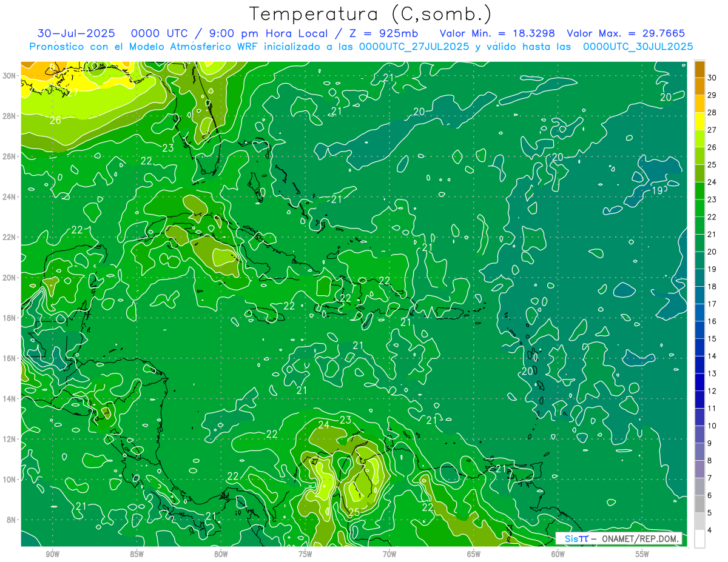Select 'Valor Min. = 18.3298' text
Image resolution: width=728 pixels, height=562 pixels.
[x=498, y=33]
